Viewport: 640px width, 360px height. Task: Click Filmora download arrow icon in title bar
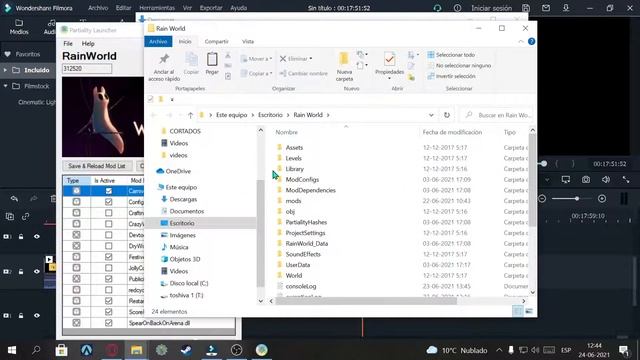pos(566,8)
